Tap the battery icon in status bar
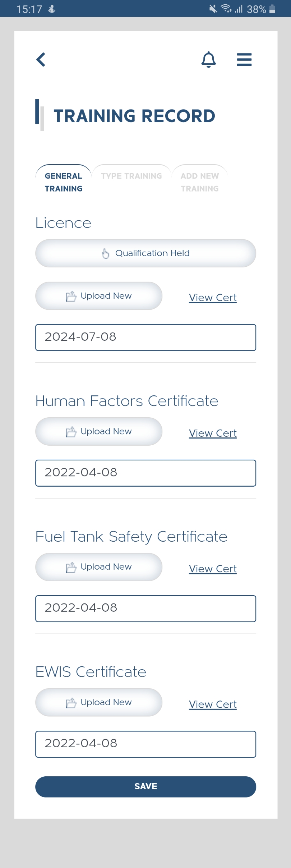Image resolution: width=291 pixels, height=868 pixels. pyautogui.click(x=272, y=9)
